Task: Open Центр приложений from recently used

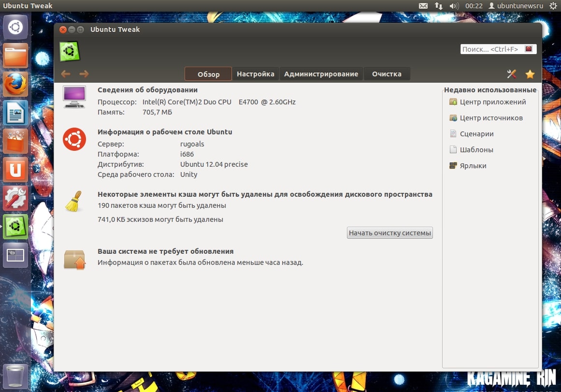Action: point(488,102)
